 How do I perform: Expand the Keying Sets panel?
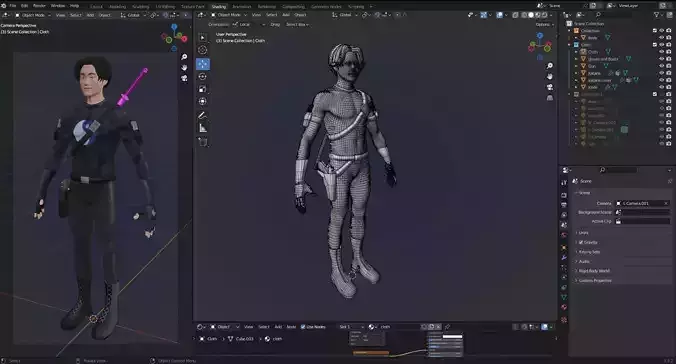coord(588,252)
